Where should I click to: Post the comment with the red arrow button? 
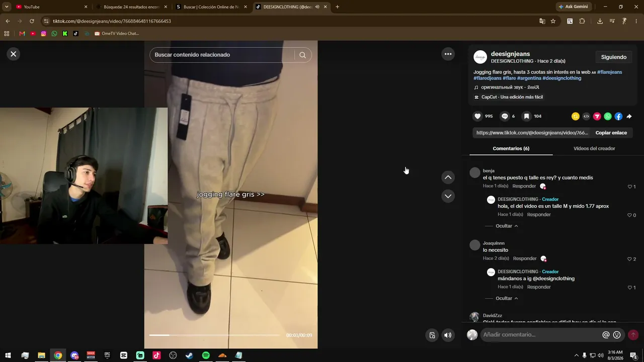pos(633,335)
